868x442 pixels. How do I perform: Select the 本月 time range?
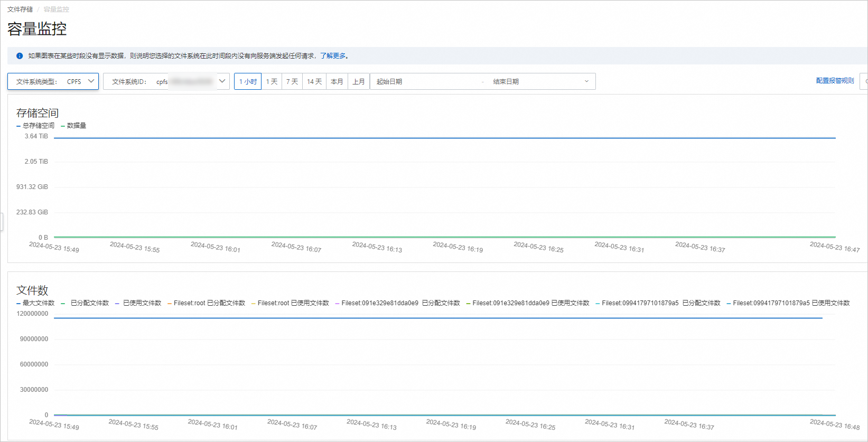point(337,81)
